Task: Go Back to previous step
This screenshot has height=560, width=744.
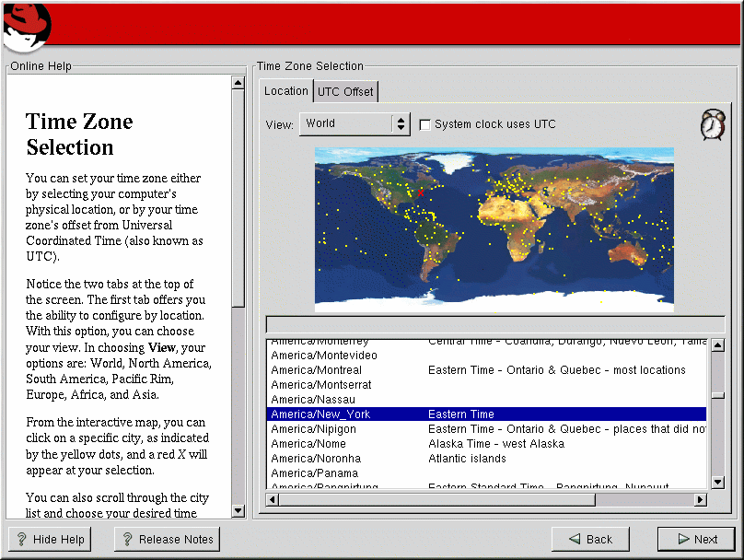Action: coord(590,539)
